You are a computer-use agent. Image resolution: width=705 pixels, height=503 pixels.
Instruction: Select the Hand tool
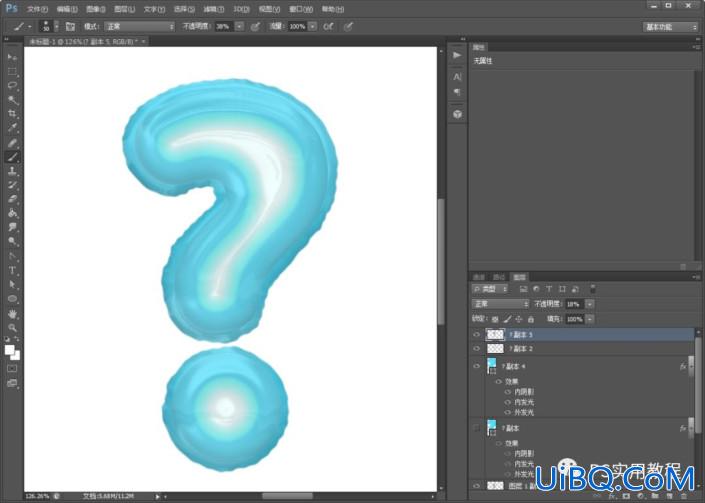[x=12, y=313]
